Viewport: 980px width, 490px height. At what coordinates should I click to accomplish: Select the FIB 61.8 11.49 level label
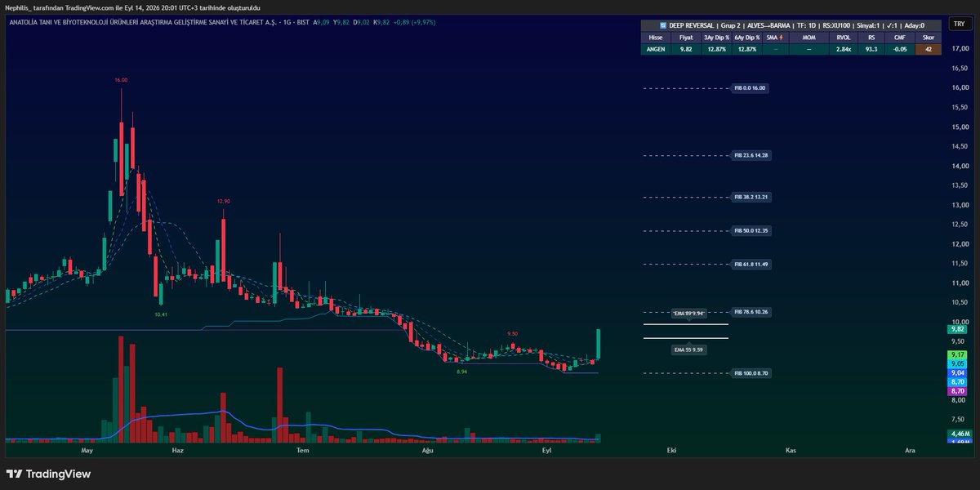click(751, 265)
